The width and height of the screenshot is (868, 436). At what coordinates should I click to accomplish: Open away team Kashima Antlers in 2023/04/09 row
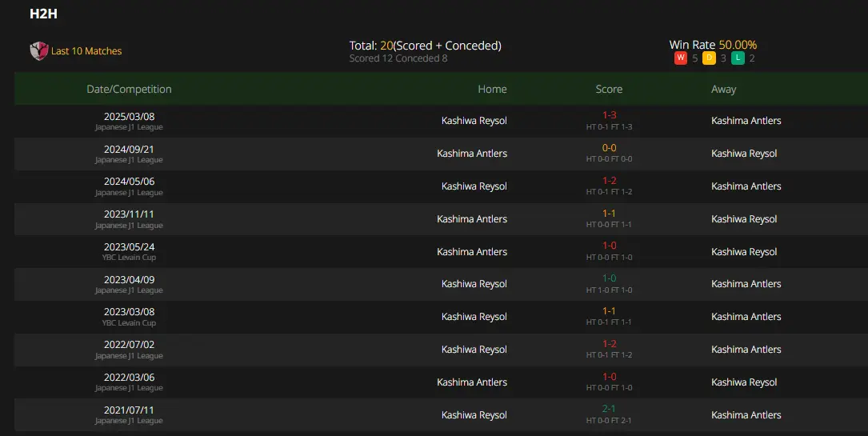click(746, 284)
